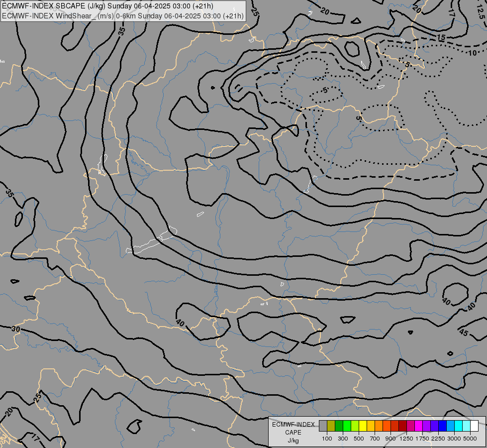Click the SBCAPE (J/kg) header line
Image resolution: width=487 pixels, height=448 pixels.
point(108,6)
